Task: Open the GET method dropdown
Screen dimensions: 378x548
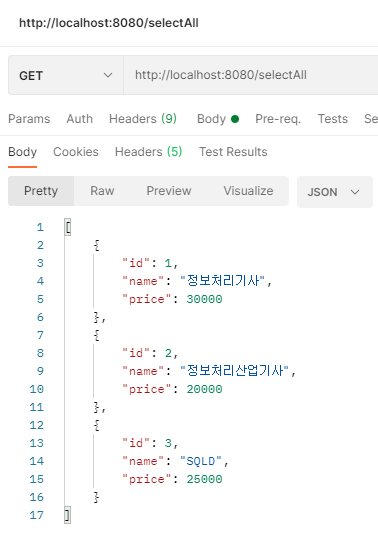Action: (x=66, y=75)
